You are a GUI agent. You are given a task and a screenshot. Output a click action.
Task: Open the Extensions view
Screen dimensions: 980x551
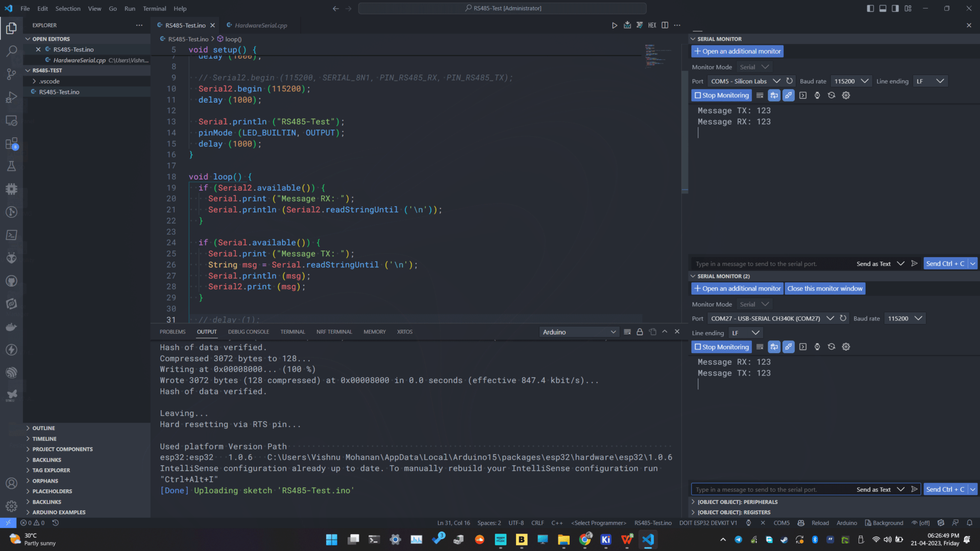point(11,143)
